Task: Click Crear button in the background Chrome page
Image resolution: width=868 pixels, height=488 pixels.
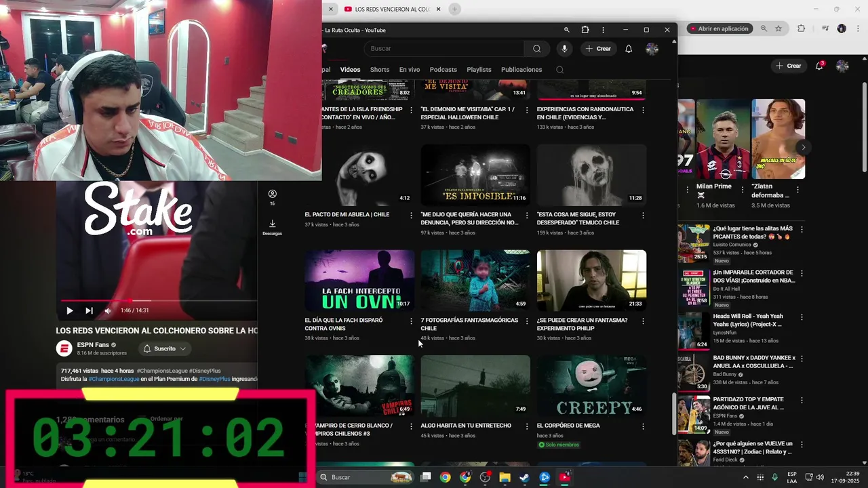Action: coord(789,66)
